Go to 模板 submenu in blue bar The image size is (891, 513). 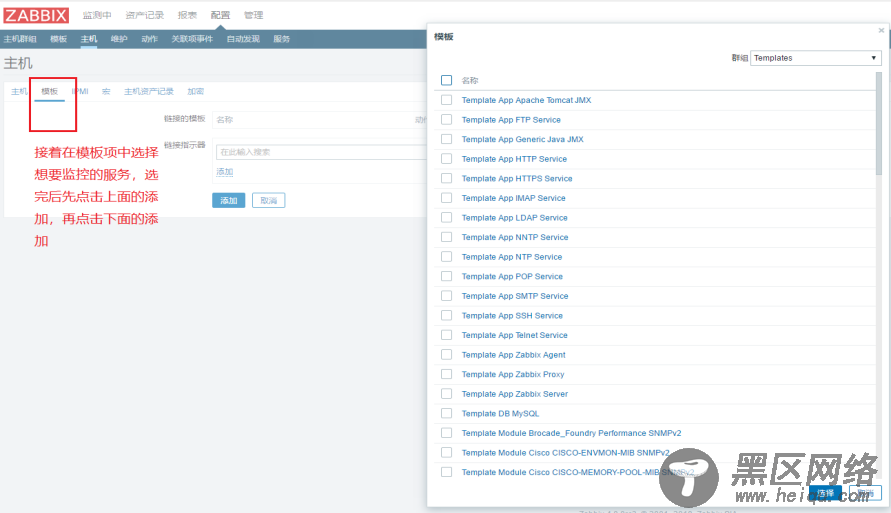tap(59, 39)
